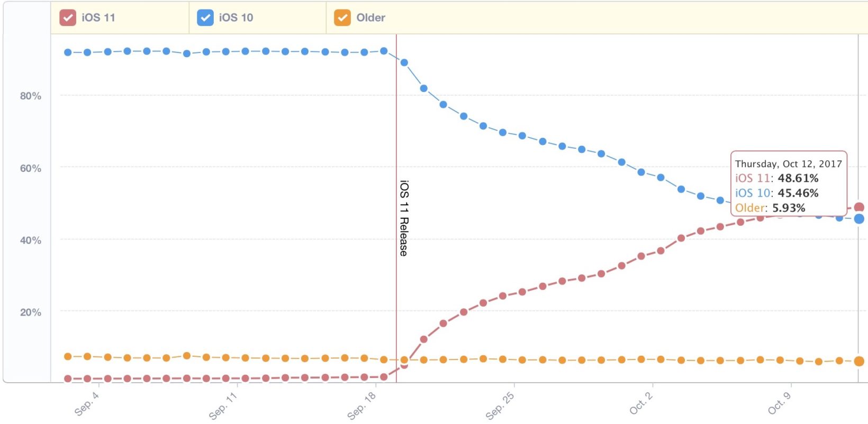This screenshot has width=868, height=424.
Task: Uncheck the iOS 11 series checkbox
Action: pos(68,17)
